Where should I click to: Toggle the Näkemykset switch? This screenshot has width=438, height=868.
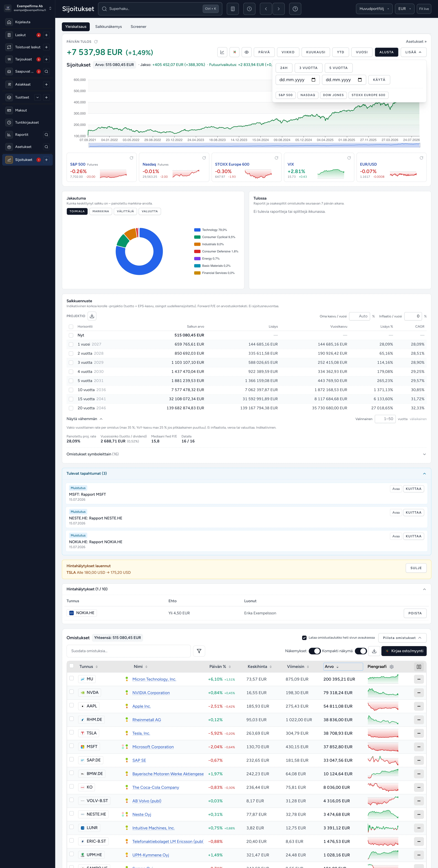click(315, 651)
